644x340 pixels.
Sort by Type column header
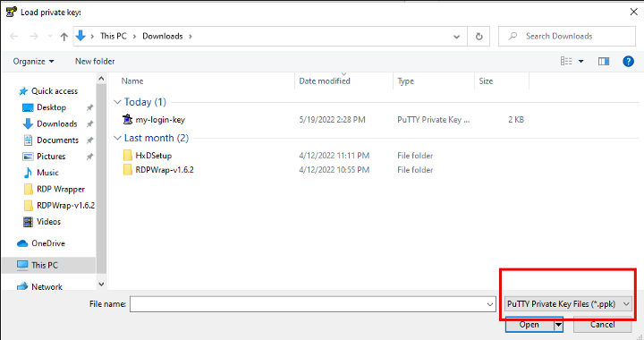[x=405, y=81]
